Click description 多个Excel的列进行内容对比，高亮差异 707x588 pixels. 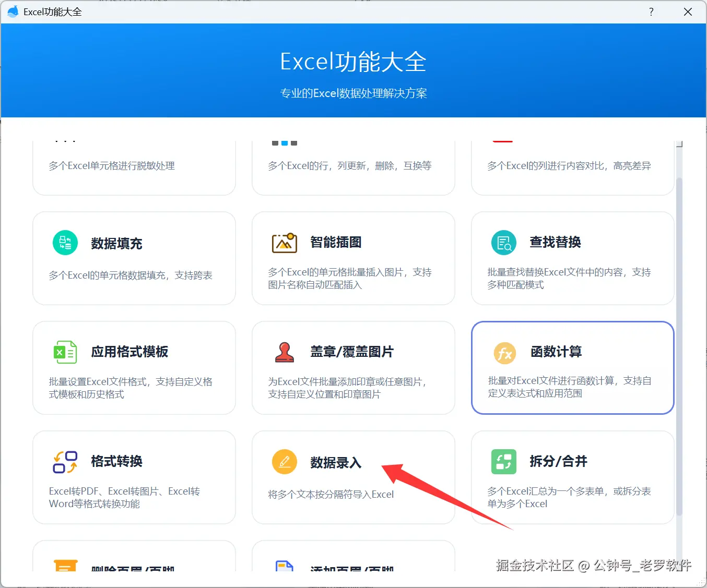click(x=569, y=166)
